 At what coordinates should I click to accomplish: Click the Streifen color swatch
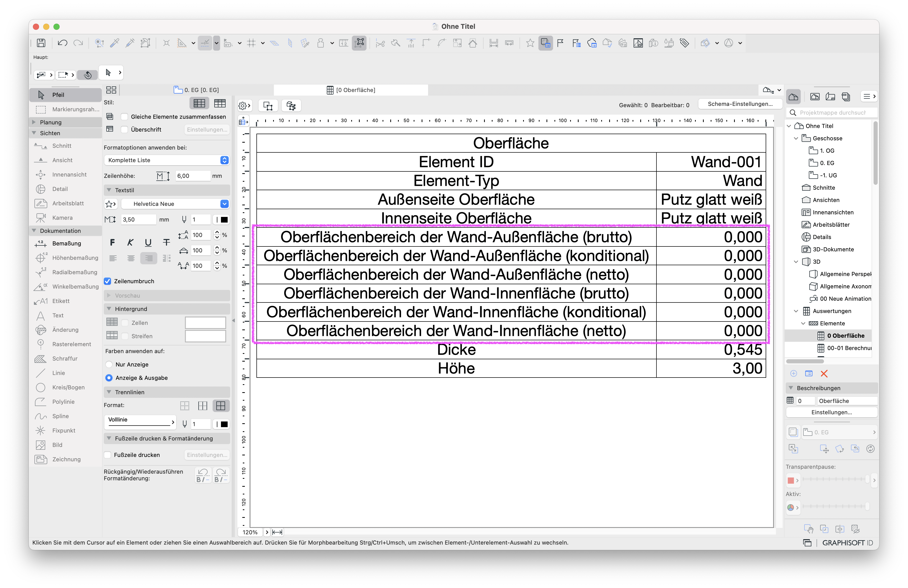[x=205, y=336]
